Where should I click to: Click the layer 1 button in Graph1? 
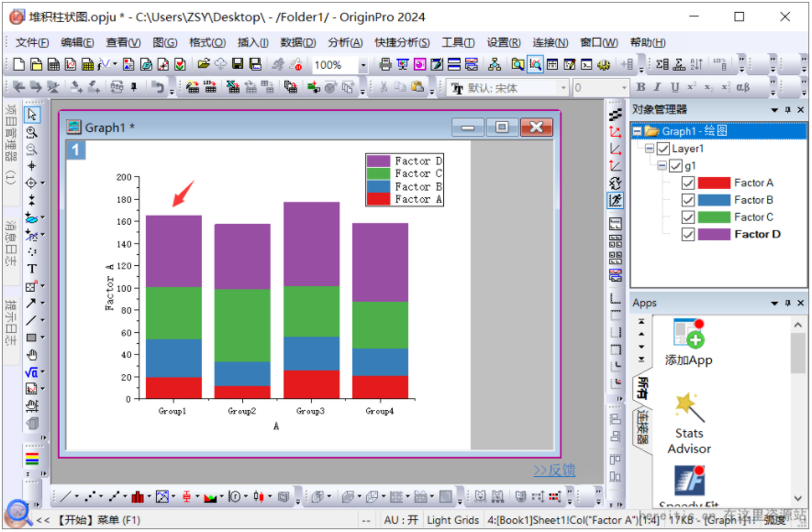(75, 150)
